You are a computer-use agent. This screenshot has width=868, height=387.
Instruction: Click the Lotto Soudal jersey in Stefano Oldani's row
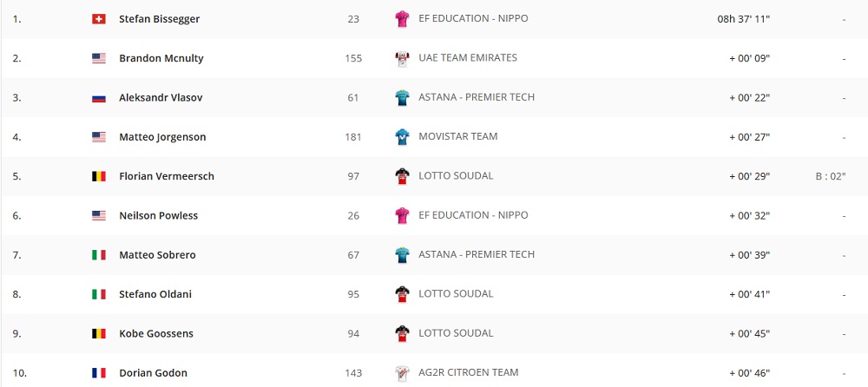point(402,294)
